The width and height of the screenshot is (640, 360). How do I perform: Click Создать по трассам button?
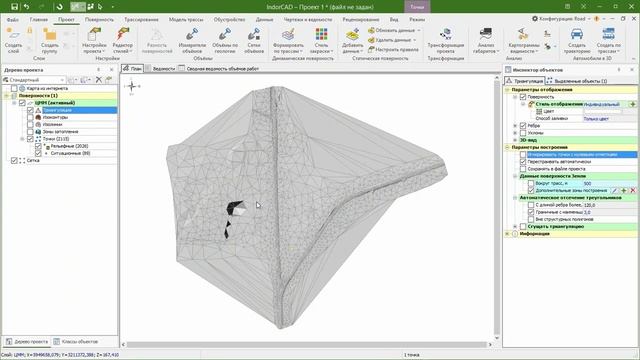coord(609,40)
